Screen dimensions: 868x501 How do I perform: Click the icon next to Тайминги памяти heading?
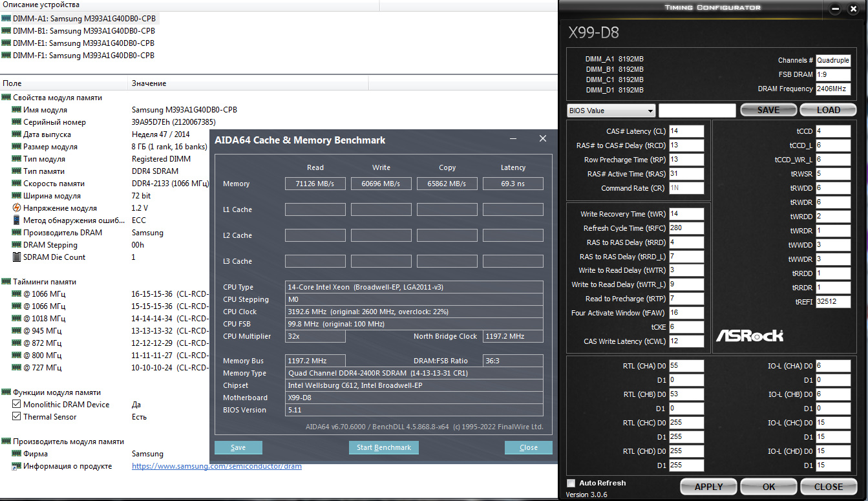pos(6,282)
